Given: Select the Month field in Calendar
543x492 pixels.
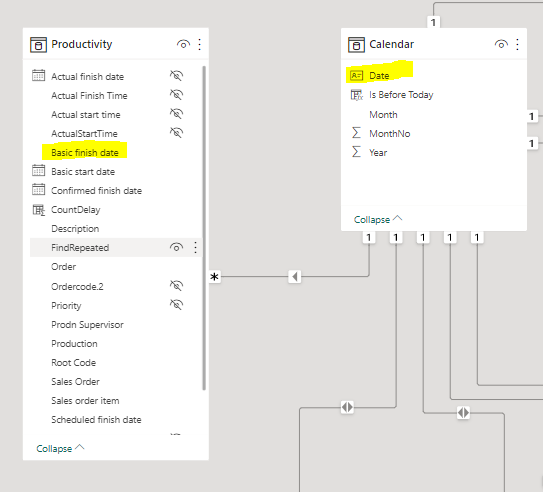Looking at the screenshot, I should click(383, 114).
